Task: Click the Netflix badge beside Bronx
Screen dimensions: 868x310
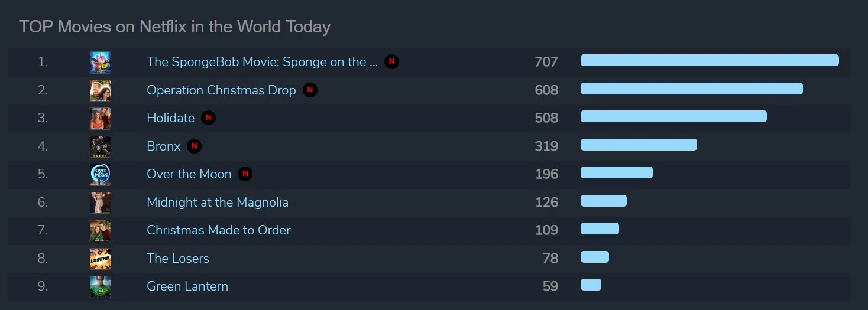Action: (194, 146)
